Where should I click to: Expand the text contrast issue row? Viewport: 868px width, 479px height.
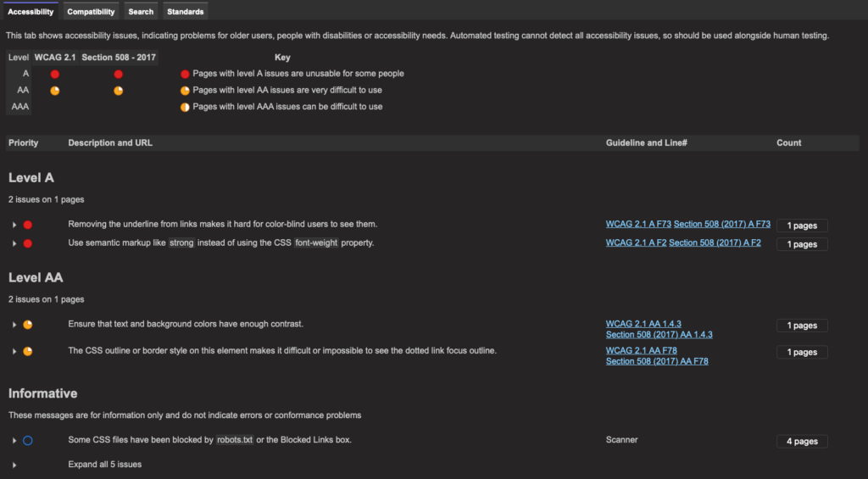[14, 325]
